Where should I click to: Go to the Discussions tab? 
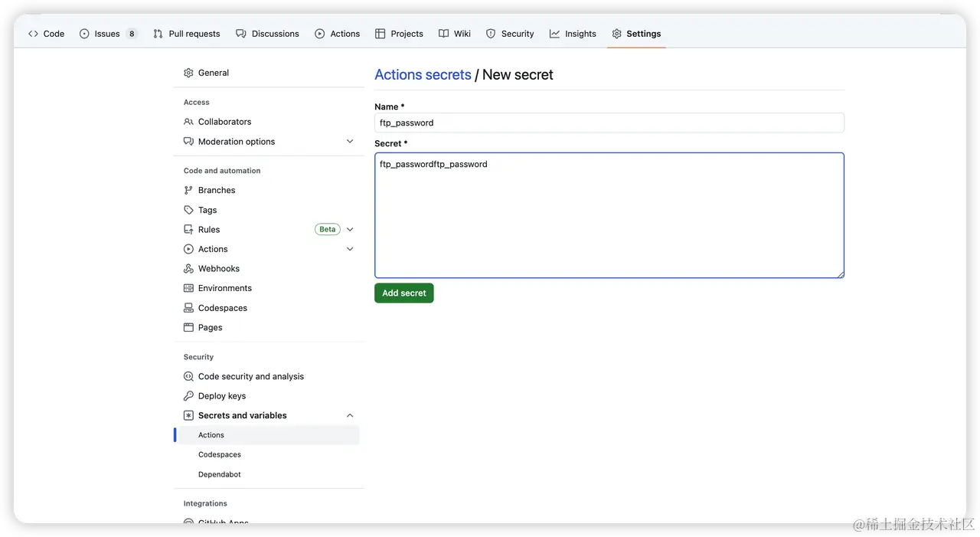[x=267, y=34]
